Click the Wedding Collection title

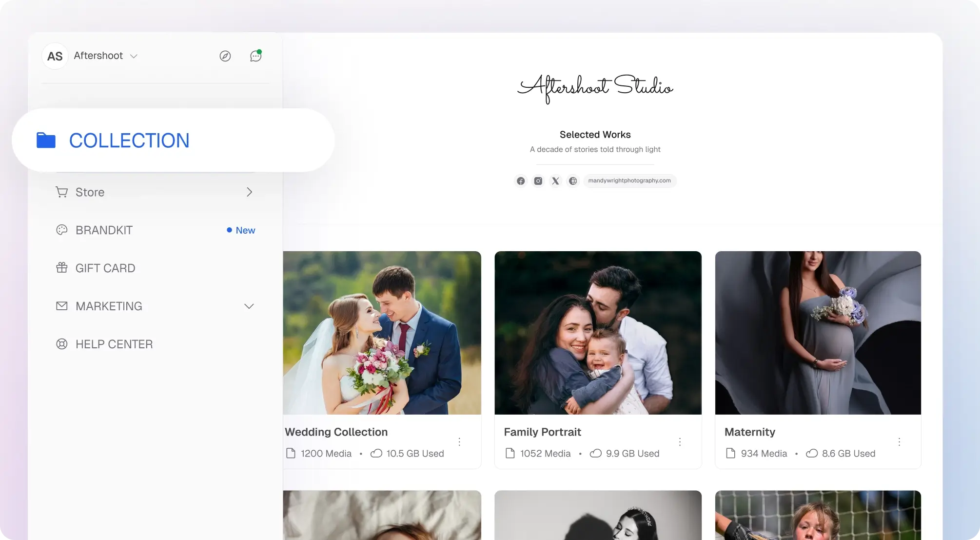coord(336,432)
